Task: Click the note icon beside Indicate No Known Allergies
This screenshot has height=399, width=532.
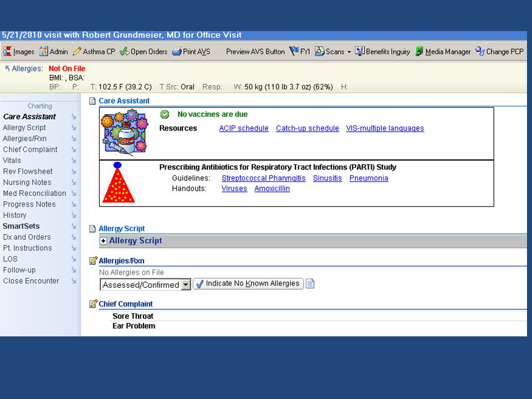Action: tap(310, 283)
